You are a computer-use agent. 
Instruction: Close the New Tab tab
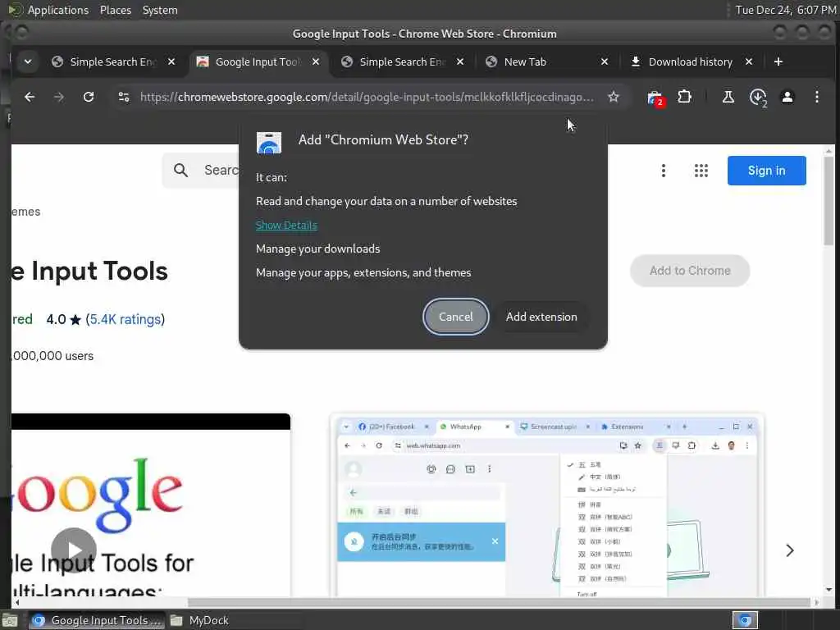tap(605, 62)
